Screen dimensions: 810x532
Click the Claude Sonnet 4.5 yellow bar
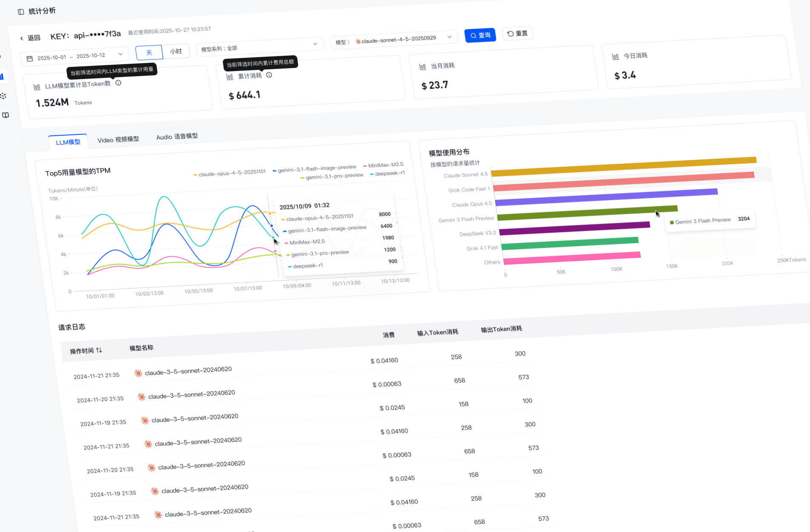click(624, 166)
